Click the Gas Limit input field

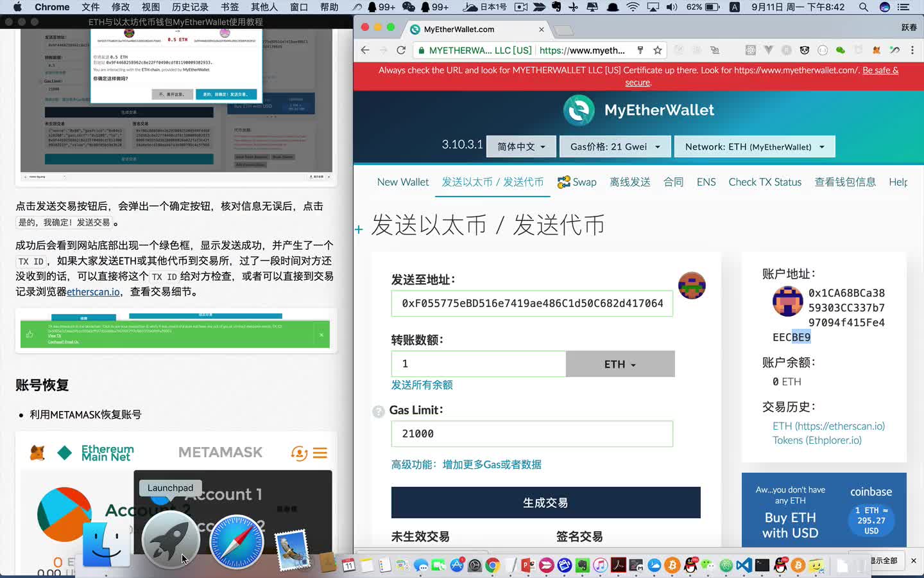(x=532, y=434)
